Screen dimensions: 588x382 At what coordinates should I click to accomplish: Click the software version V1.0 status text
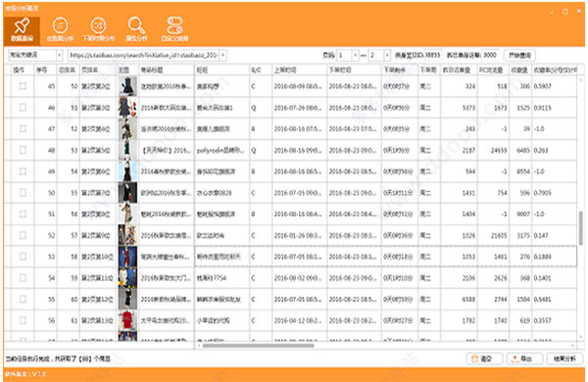pyautogui.click(x=25, y=374)
